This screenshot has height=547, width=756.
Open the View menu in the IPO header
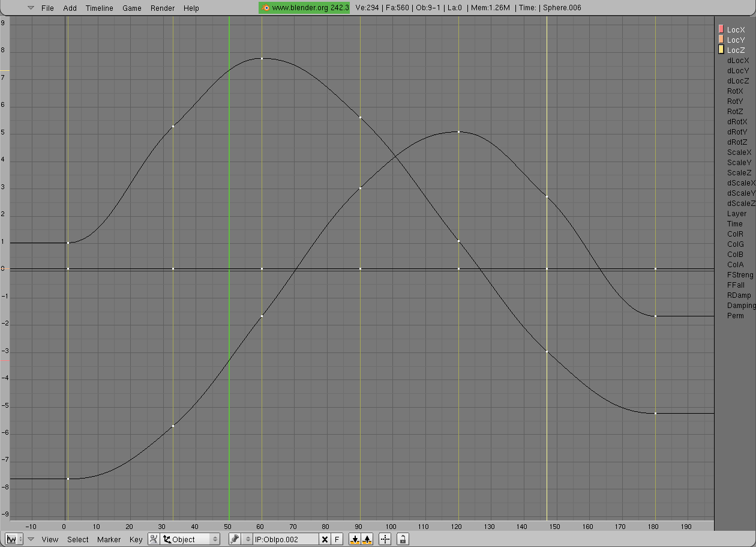pyautogui.click(x=50, y=539)
